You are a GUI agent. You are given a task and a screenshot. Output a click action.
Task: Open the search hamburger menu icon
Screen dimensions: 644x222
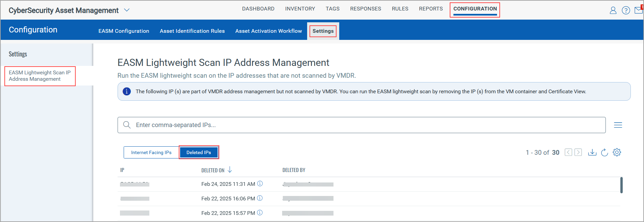point(618,125)
